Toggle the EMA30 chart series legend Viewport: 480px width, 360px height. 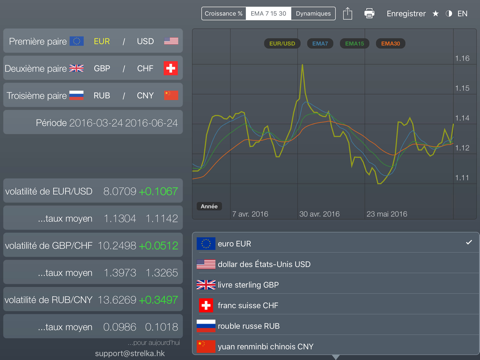pos(390,44)
